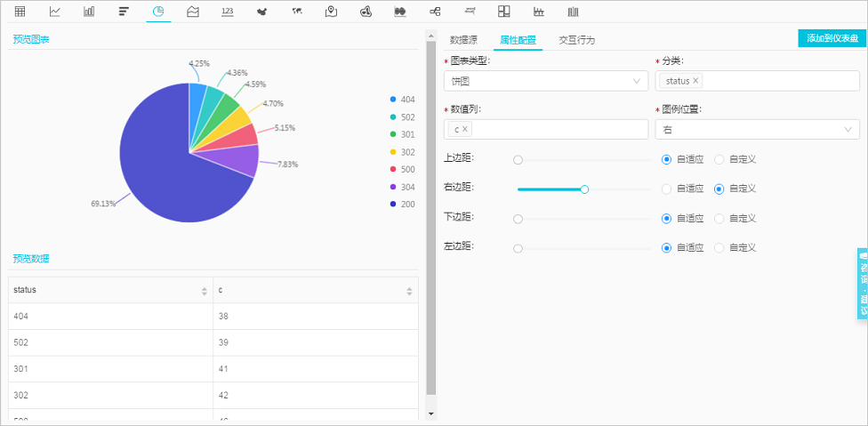Screen dimensions: 868x426
Task: Open the 图例位置 dropdown showing 右
Action: pyautogui.click(x=758, y=130)
